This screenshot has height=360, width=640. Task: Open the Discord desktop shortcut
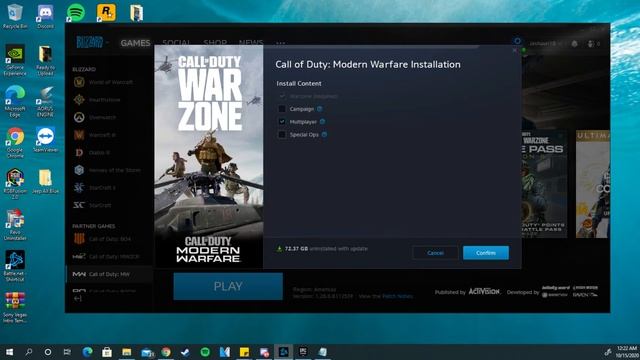tap(45, 16)
